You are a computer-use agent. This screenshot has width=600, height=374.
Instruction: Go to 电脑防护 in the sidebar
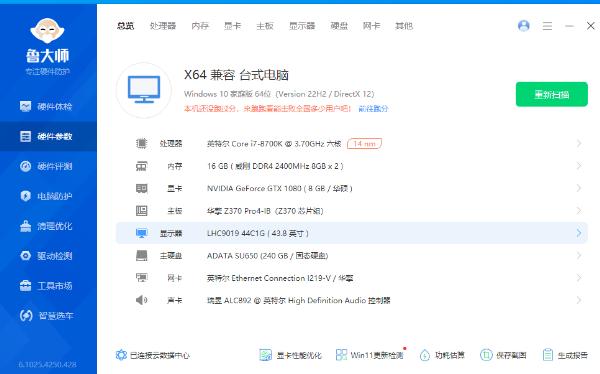pyautogui.click(x=46, y=196)
